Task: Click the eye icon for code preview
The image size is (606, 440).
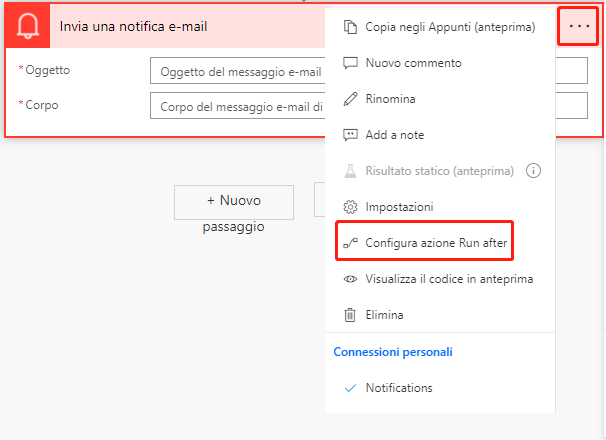Action: tap(350, 279)
